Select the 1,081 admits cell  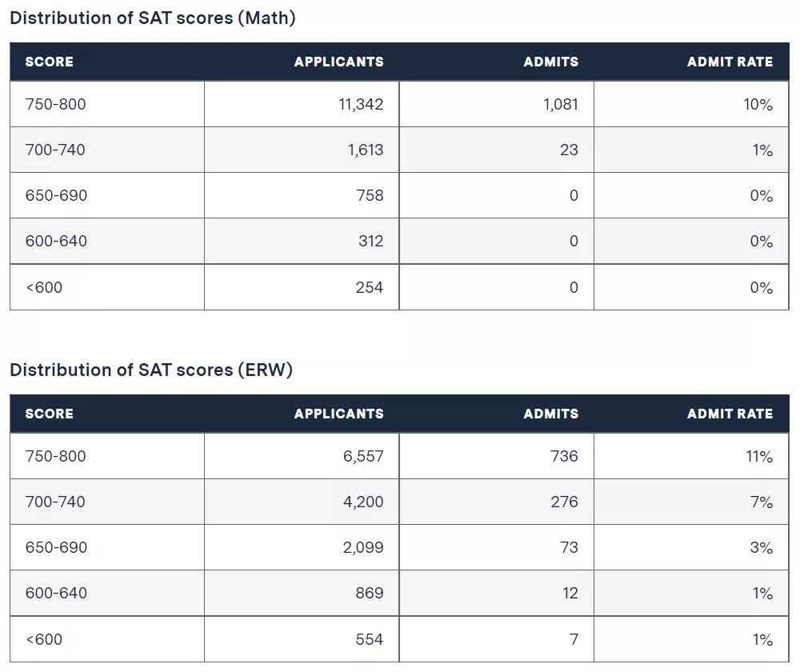tap(558, 104)
